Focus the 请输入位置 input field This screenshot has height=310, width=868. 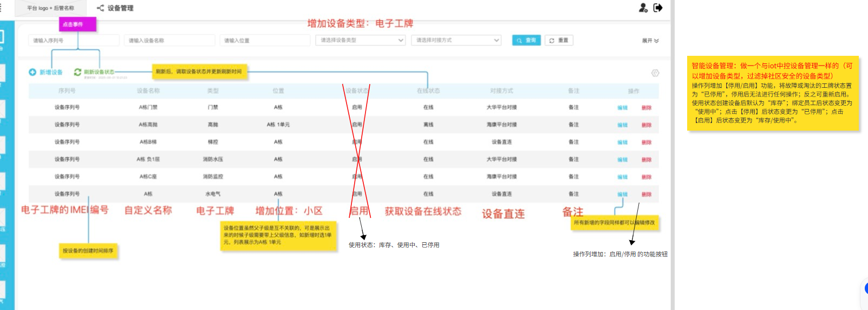tap(265, 40)
